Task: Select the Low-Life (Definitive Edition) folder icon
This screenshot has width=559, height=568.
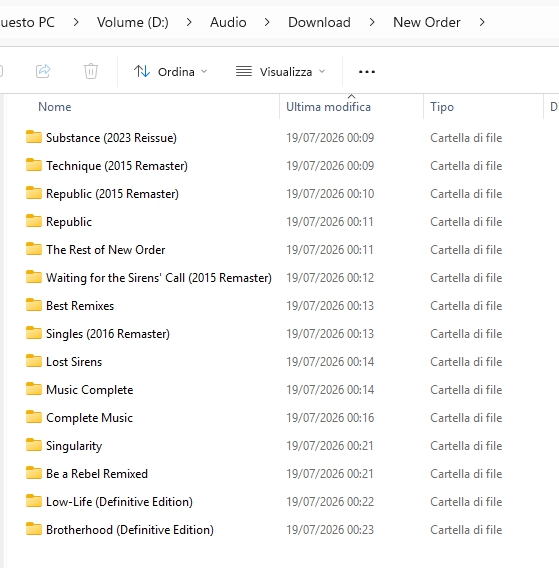Action: point(34,501)
